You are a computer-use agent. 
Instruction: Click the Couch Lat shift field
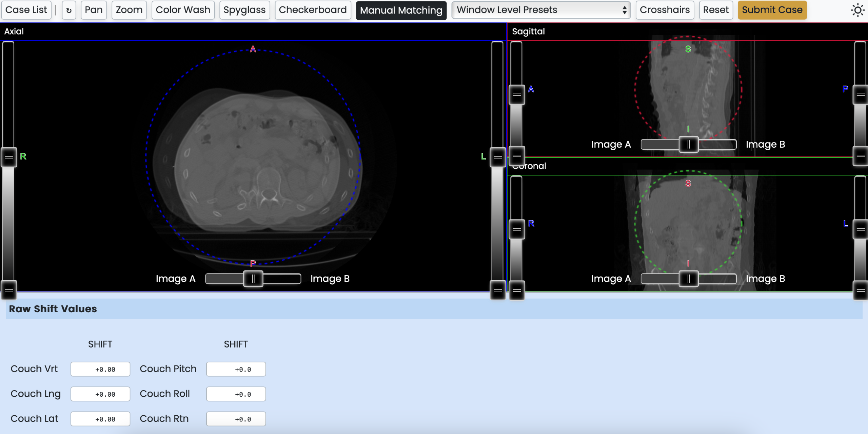(x=100, y=419)
